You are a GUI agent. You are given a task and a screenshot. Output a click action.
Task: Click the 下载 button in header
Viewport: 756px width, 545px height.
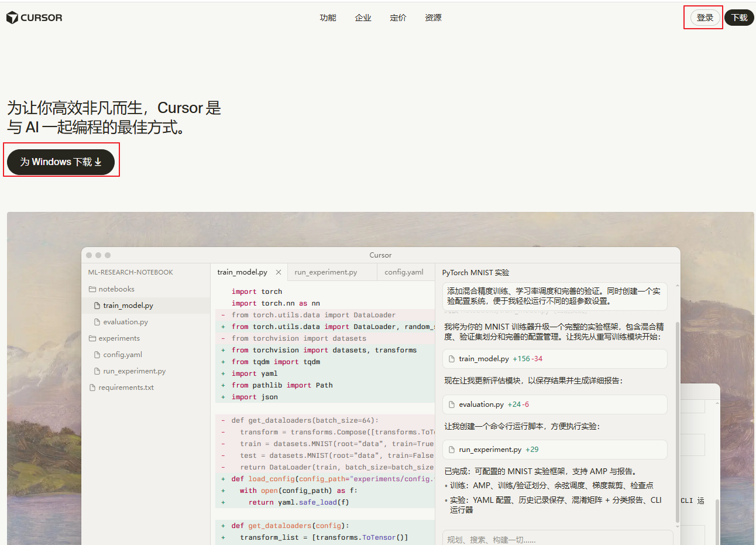740,18
